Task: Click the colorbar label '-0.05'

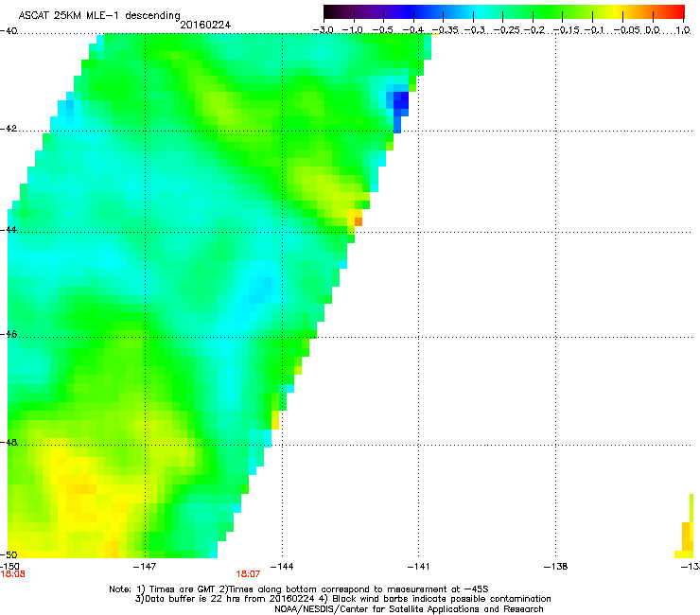Action: [627, 30]
